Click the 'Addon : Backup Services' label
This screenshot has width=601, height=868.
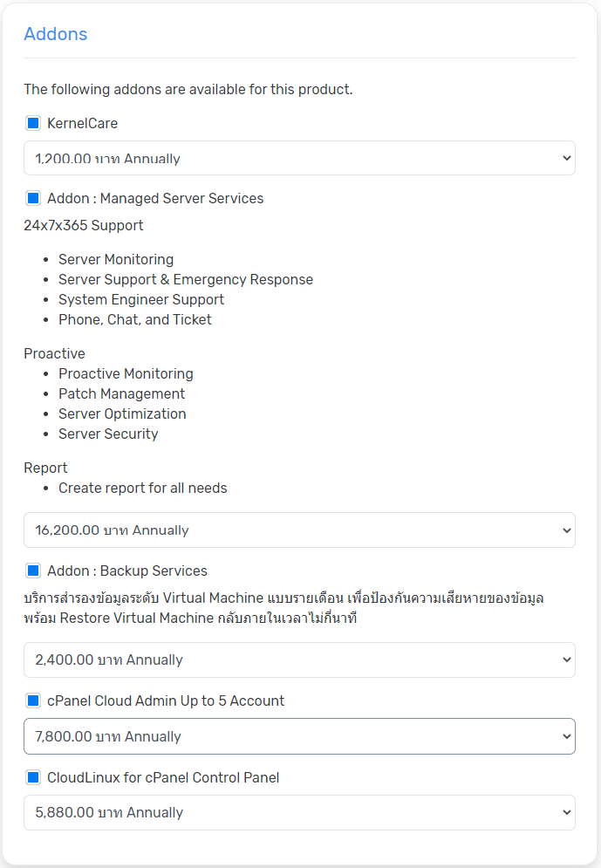[127, 571]
